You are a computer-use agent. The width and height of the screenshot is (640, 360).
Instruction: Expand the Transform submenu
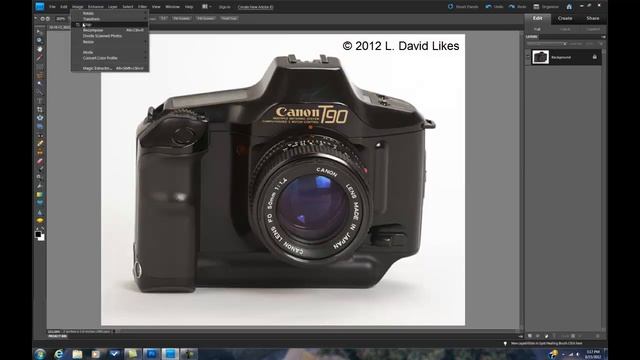click(x=110, y=19)
